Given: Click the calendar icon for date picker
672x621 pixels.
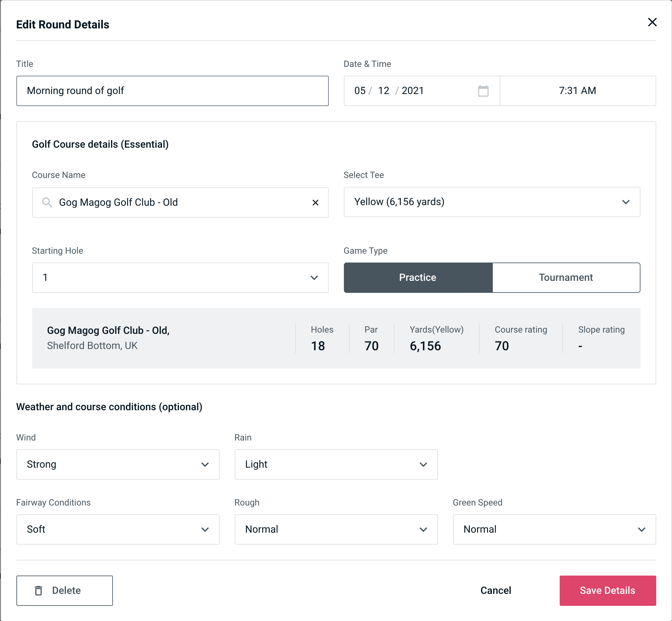Looking at the screenshot, I should click(483, 91).
